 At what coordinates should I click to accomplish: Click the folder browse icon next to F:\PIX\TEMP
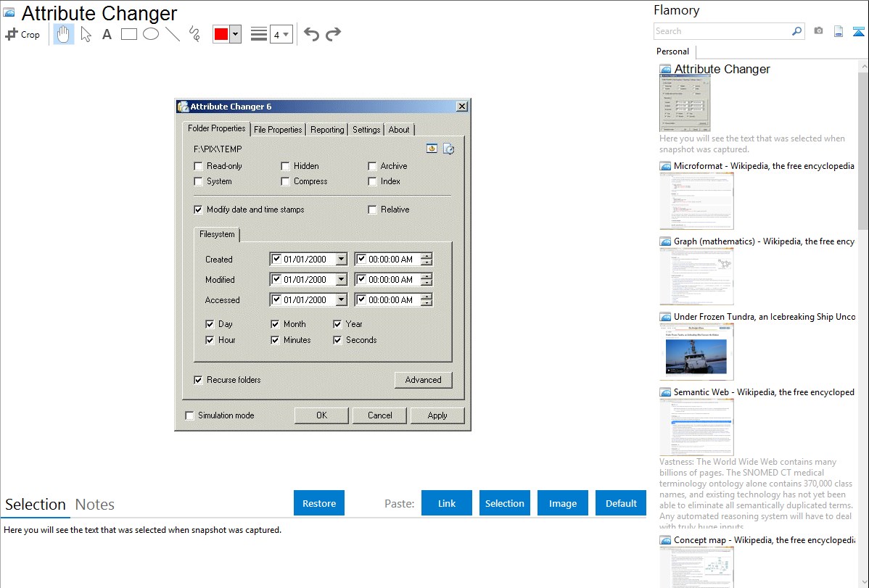pos(432,149)
